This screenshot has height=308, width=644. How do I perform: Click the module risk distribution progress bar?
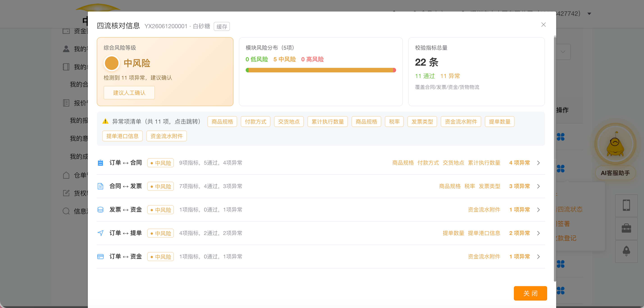321,70
